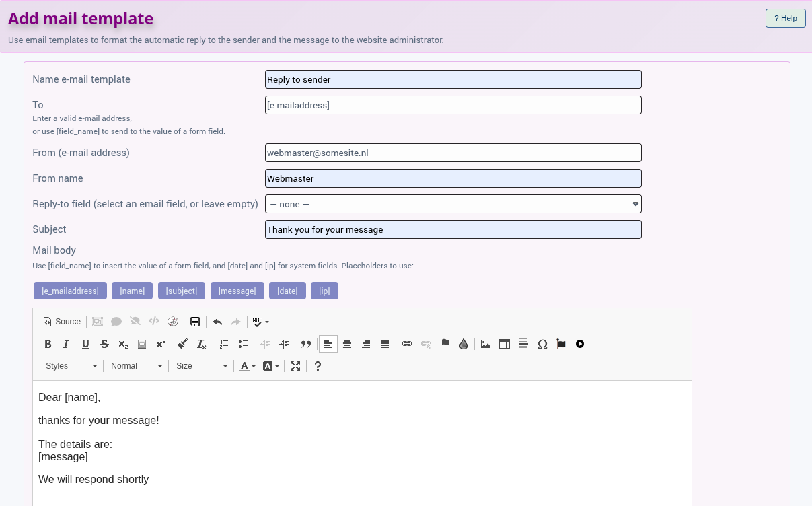The width and height of the screenshot is (812, 506).
Task: Switch editor to Source view
Action: pyautogui.click(x=62, y=322)
